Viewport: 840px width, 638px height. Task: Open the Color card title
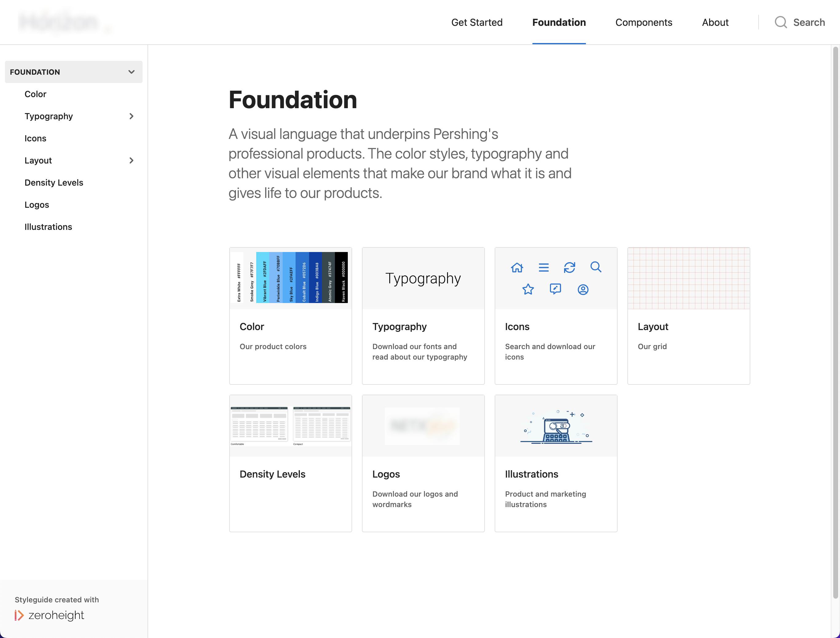(252, 327)
